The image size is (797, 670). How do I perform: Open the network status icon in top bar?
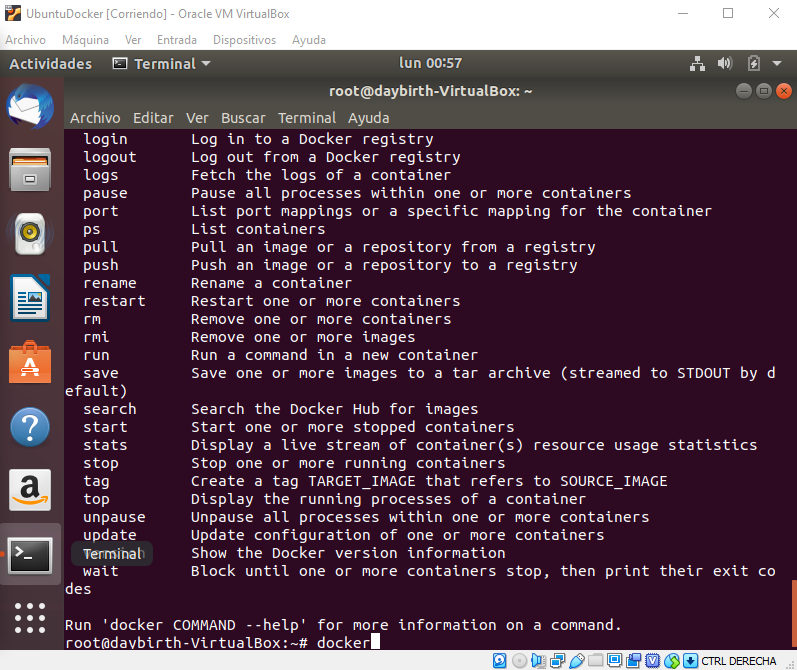(x=698, y=64)
